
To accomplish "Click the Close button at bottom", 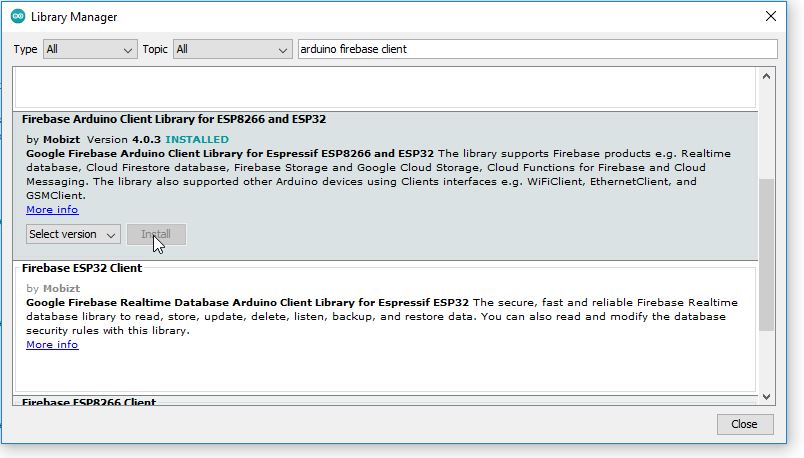I will 745,424.
